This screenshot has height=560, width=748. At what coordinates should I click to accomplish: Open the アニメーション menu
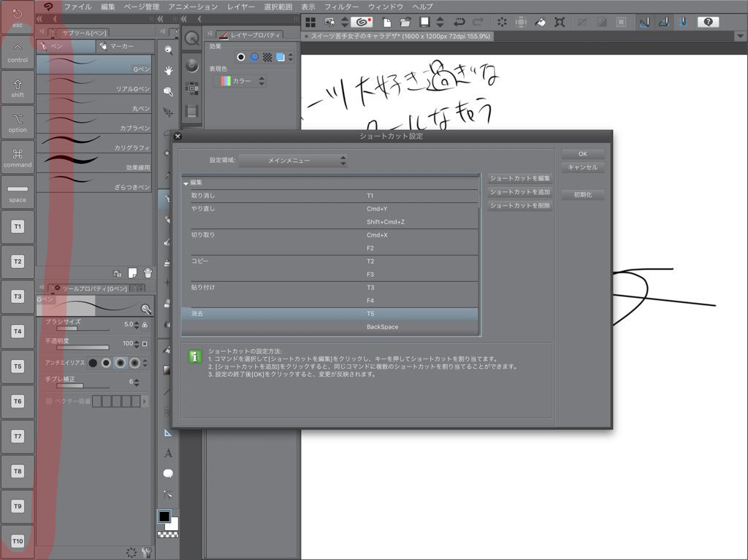(x=193, y=7)
